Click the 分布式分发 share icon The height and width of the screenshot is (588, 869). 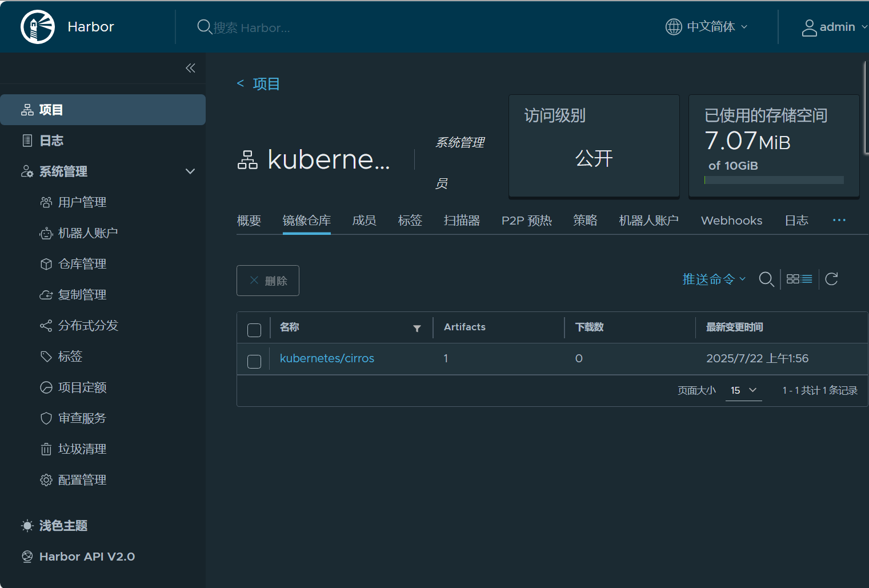(x=46, y=326)
